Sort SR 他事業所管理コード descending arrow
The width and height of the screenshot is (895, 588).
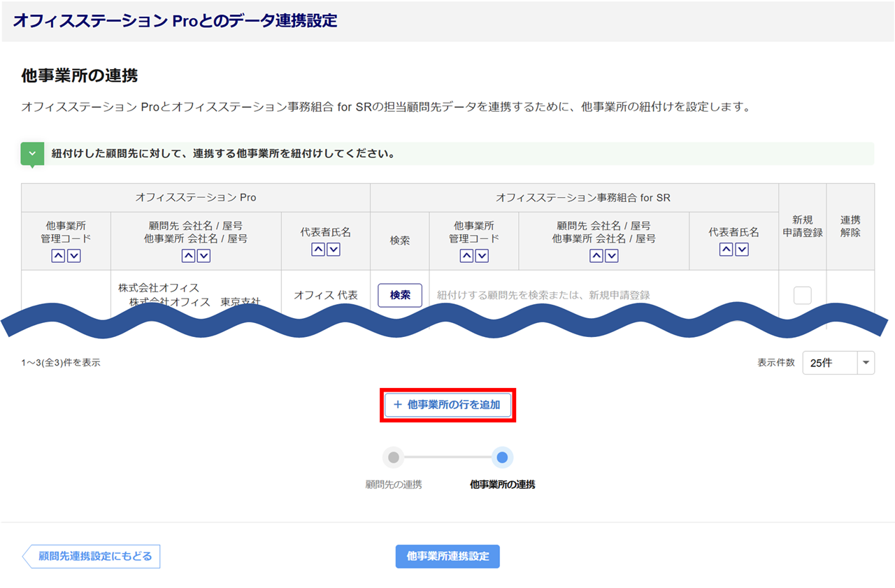(x=482, y=256)
